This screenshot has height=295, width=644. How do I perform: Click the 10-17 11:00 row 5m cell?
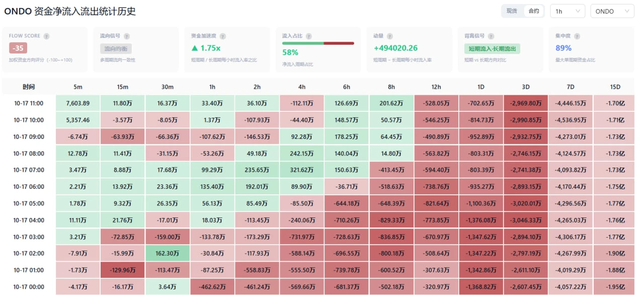pyautogui.click(x=77, y=103)
